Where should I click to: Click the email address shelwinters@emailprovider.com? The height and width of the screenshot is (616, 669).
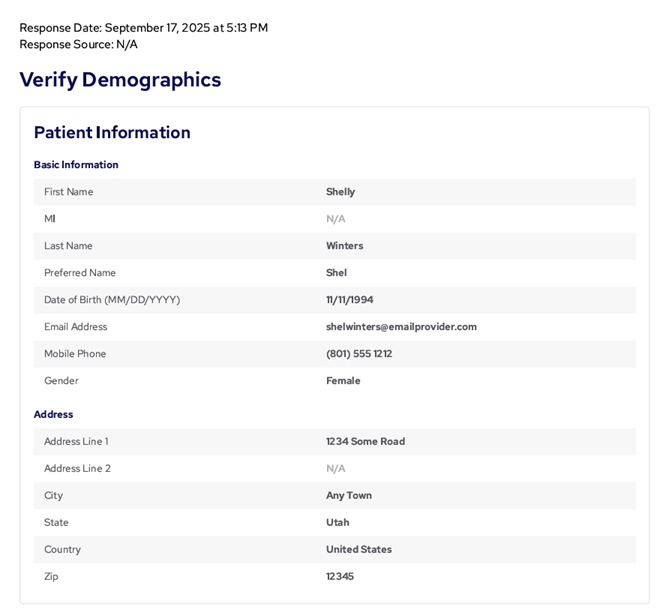[401, 327]
